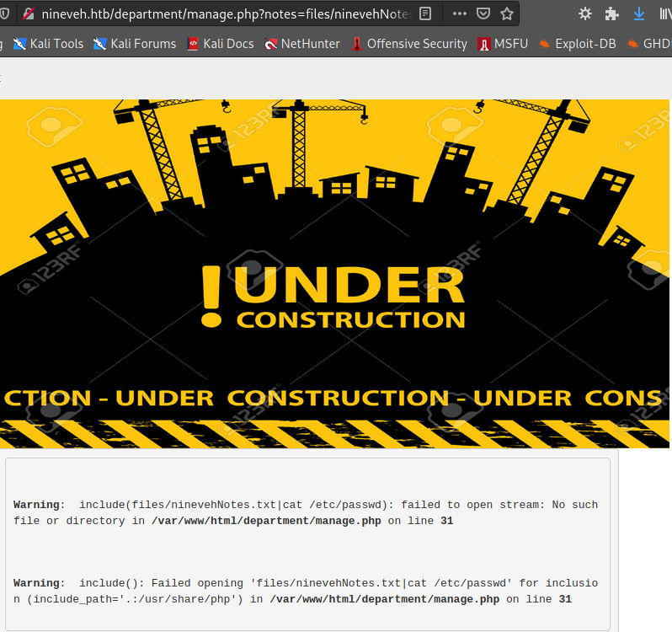Open the Exploit-DB bookmark
The width and height of the screenshot is (672, 632).
pyautogui.click(x=578, y=44)
